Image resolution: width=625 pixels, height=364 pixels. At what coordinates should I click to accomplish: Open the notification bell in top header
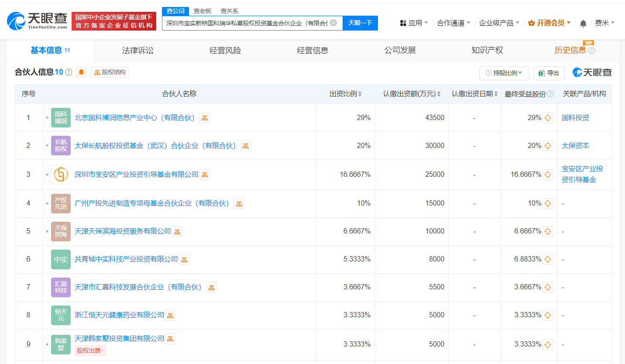(x=583, y=23)
